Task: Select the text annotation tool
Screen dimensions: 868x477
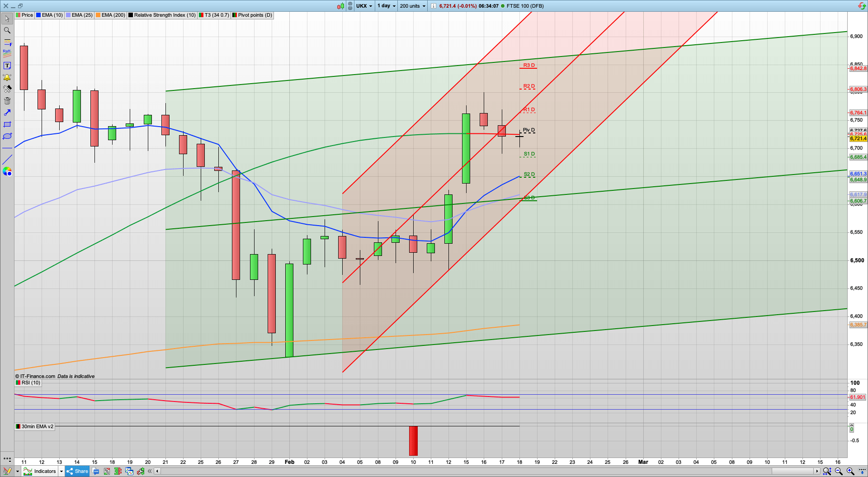Action: coord(7,65)
